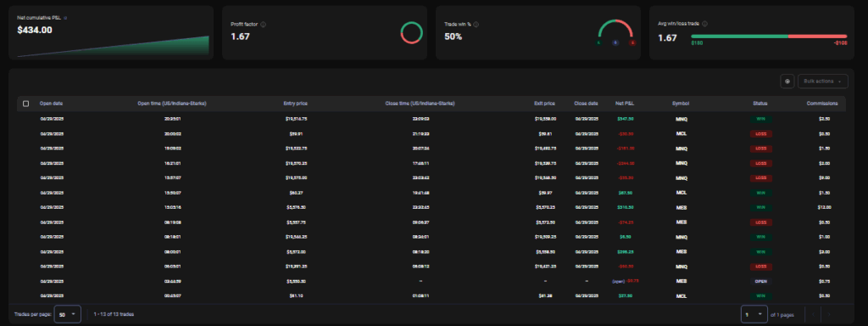Sort by Net P&L column header

(625, 104)
